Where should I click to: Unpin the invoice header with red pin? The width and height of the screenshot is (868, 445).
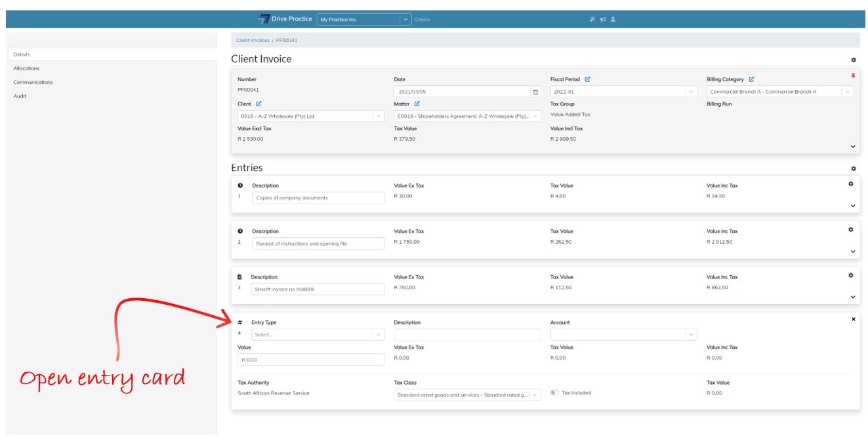pos(853,76)
